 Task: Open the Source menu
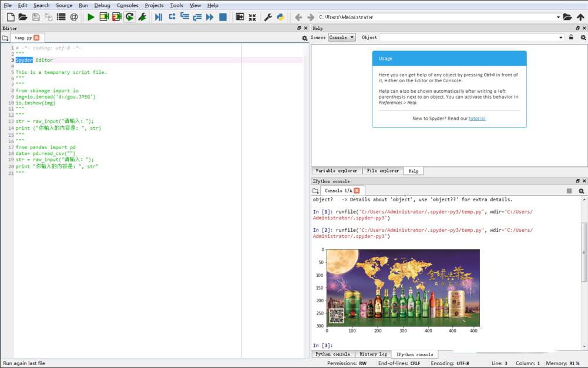click(64, 5)
